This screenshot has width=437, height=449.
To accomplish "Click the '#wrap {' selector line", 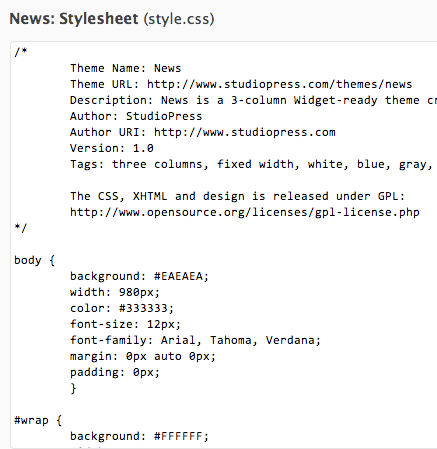I will [x=38, y=420].
